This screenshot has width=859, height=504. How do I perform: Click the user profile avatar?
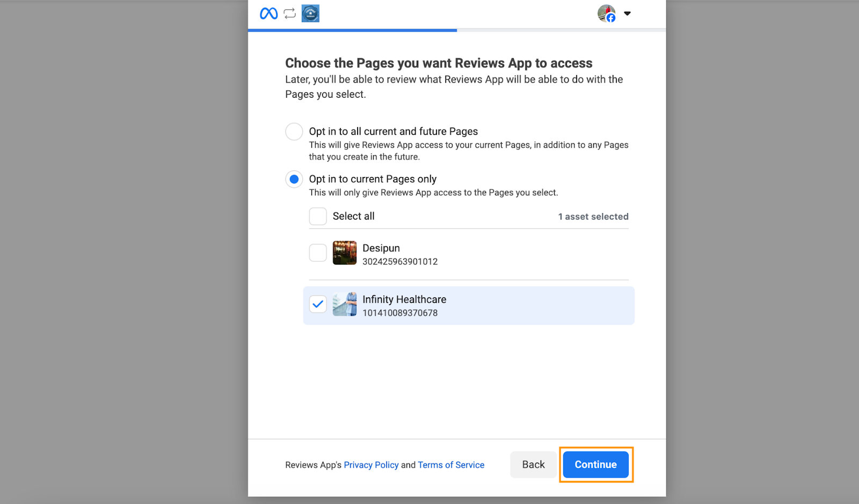click(607, 13)
